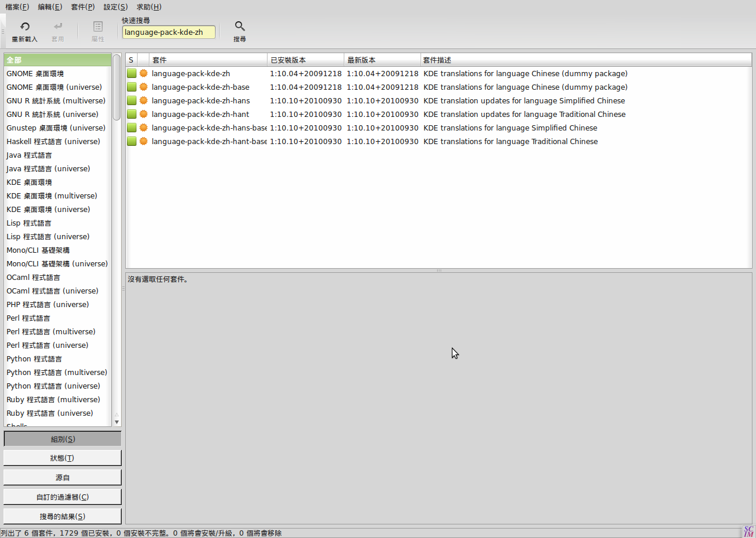Sort by the S column header

tap(131, 60)
